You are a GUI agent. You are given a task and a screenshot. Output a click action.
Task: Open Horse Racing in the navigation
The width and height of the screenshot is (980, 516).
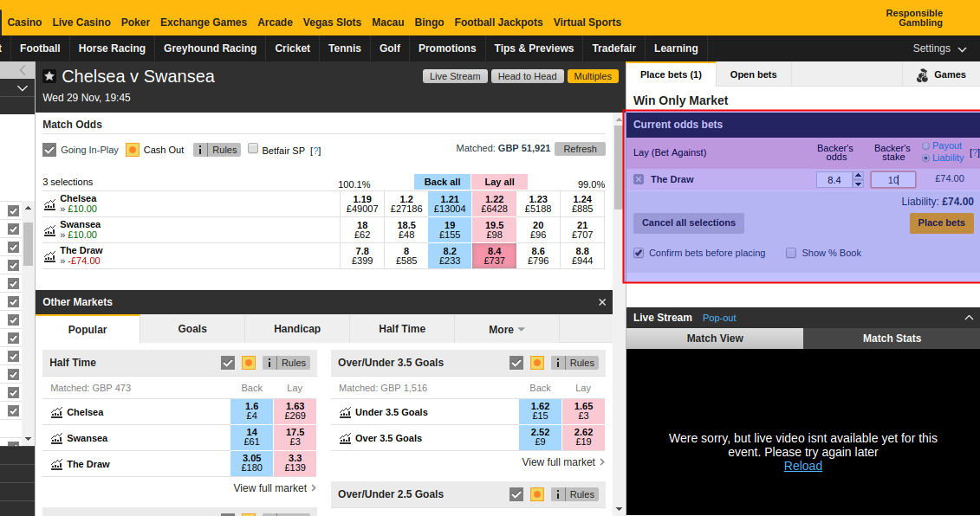tap(112, 48)
